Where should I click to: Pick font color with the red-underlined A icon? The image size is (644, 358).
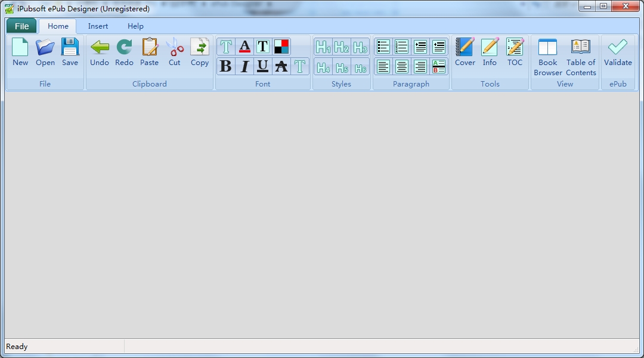pos(245,47)
